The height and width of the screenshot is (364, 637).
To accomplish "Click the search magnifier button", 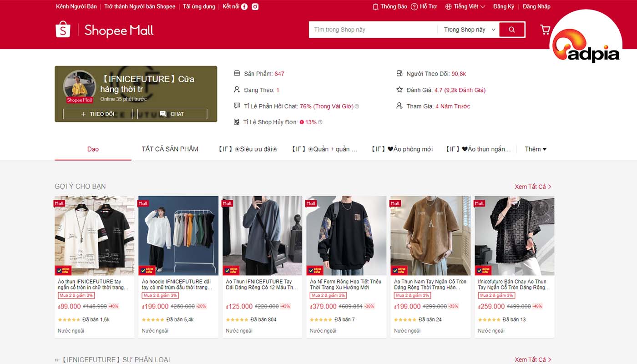I will click(512, 30).
